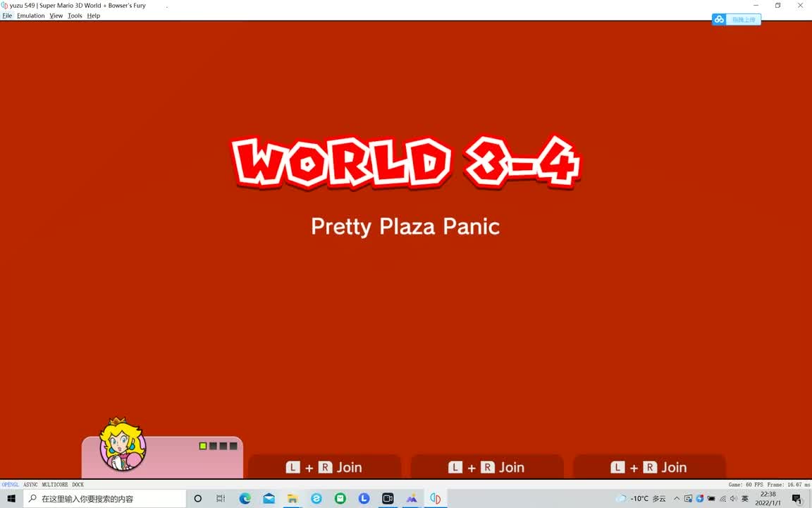812x508 pixels.
Task: Switch to the yuzu taskbar icon
Action: click(436, 499)
